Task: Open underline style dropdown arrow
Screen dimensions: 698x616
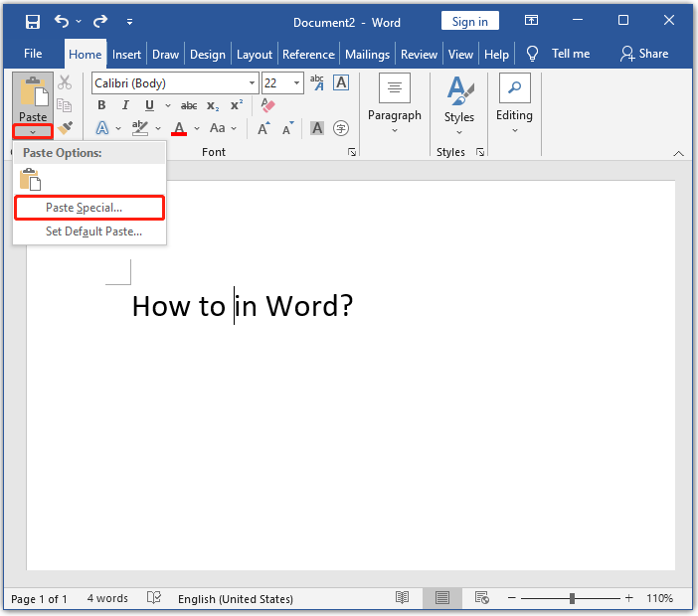Action: click(168, 106)
